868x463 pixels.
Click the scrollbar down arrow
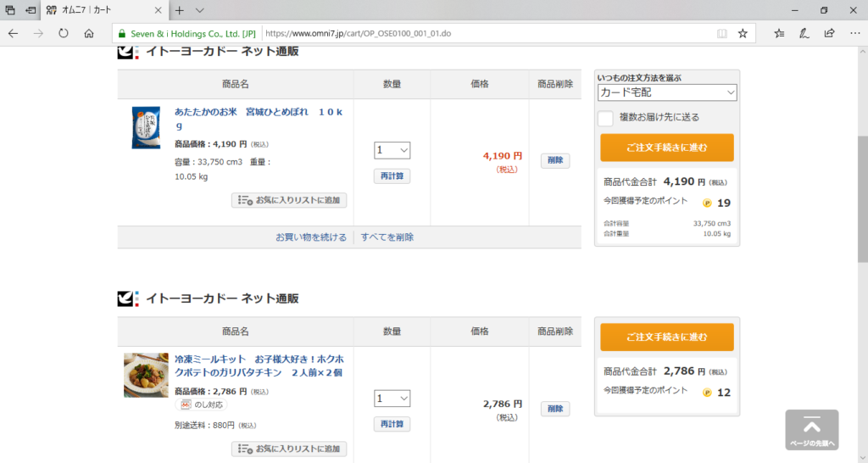862,459
